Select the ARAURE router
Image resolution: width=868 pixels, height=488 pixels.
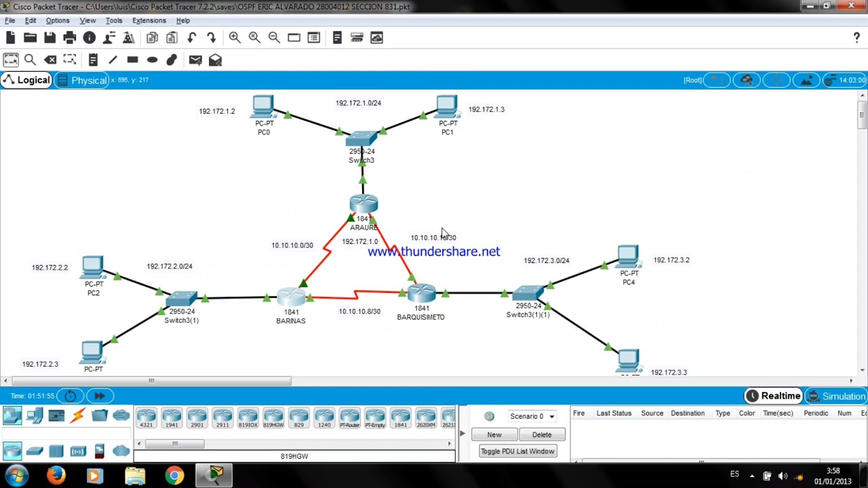click(x=363, y=205)
